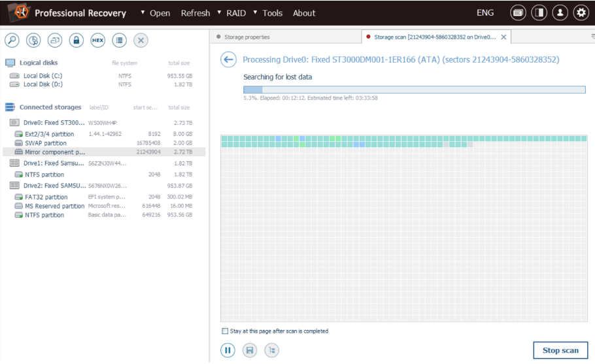Open settings via the gear icon
The width and height of the screenshot is (595, 364).
[581, 12]
